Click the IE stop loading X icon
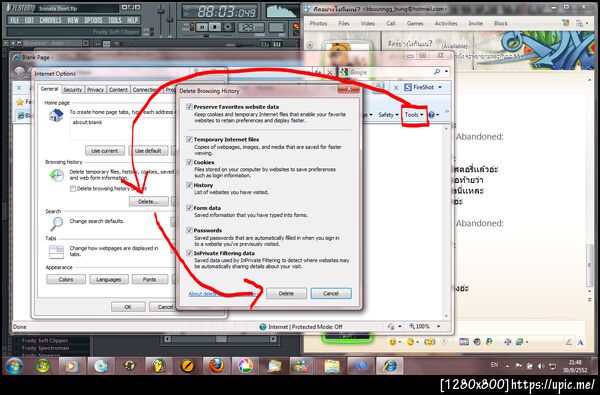Image resolution: width=600 pixels, height=395 pixels. [329, 72]
